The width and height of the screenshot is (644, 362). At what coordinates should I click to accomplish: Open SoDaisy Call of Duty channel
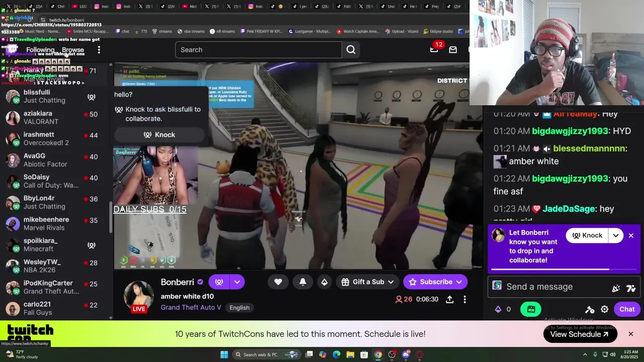[55, 181]
